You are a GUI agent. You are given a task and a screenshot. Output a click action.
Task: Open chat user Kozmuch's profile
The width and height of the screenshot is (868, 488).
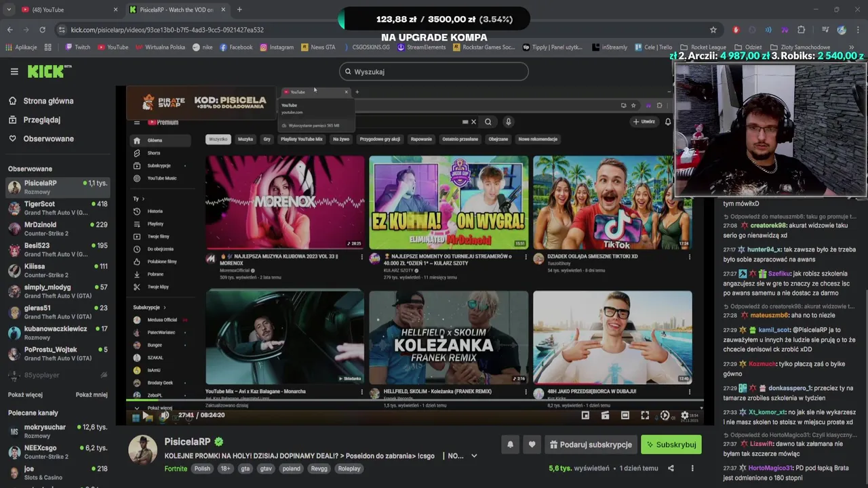[x=762, y=364]
